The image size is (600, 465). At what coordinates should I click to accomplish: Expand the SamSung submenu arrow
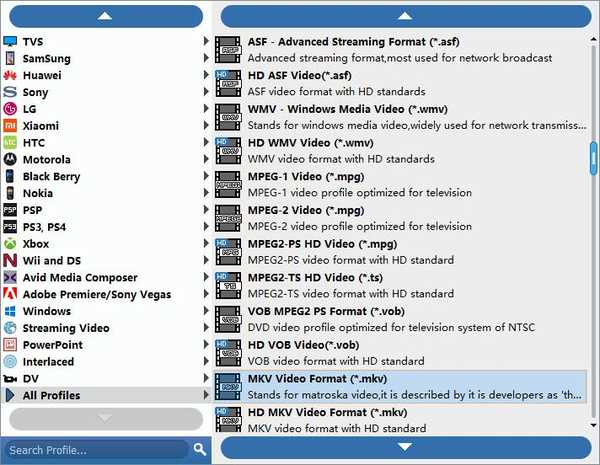tap(206, 58)
